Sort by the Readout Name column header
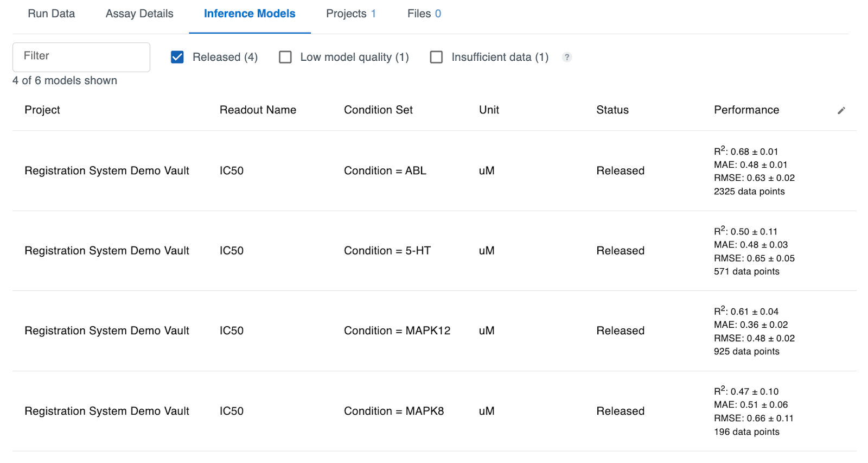Screen dimensions: 868x463 (x=258, y=110)
